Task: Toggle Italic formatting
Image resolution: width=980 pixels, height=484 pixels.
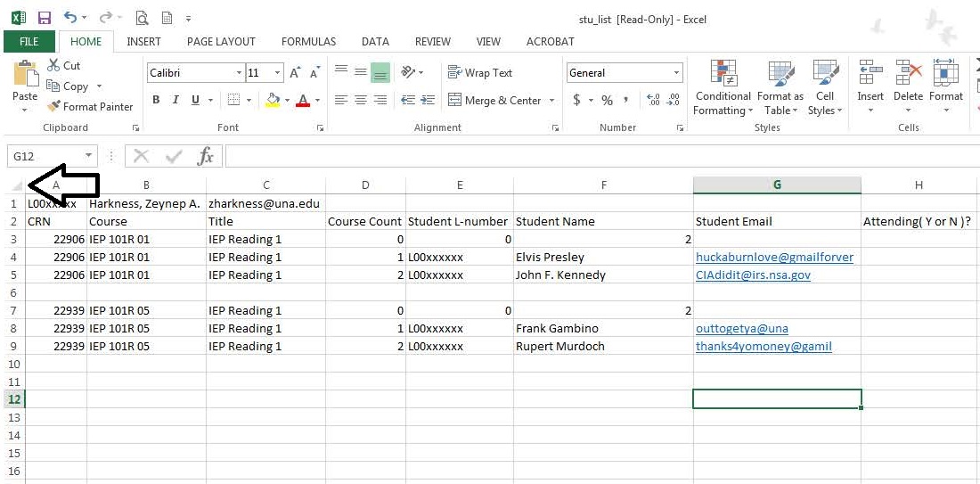Action: point(176,101)
